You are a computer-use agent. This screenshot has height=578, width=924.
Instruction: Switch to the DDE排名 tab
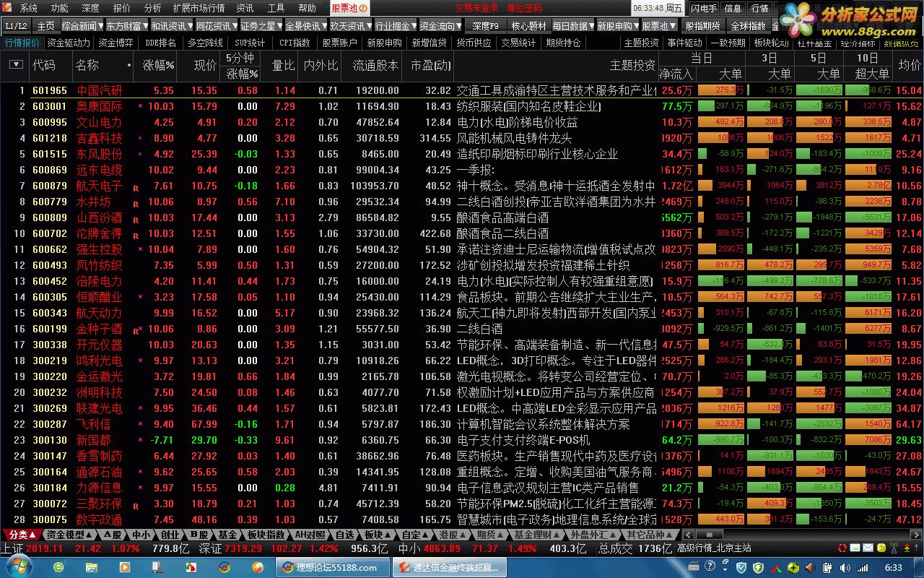[160, 43]
